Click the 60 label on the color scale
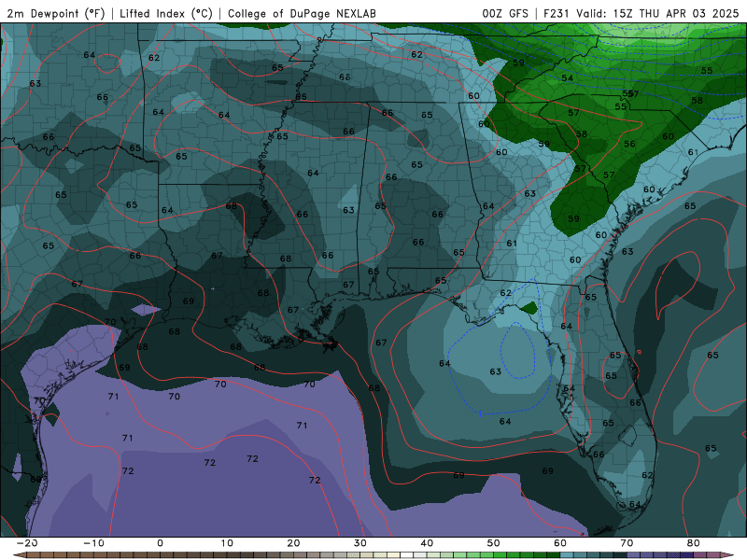Screen dimensions: 747x560 [x=560, y=543]
